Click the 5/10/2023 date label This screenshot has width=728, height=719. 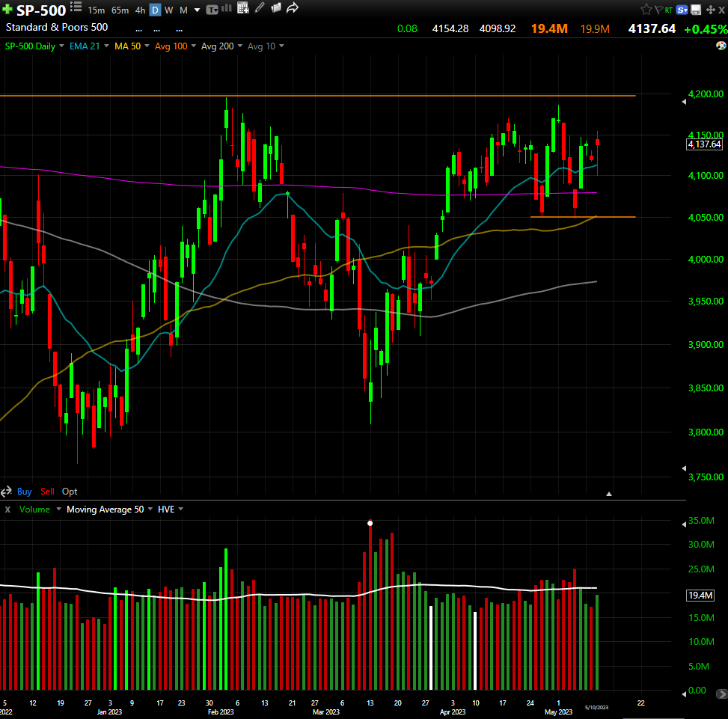(596, 707)
